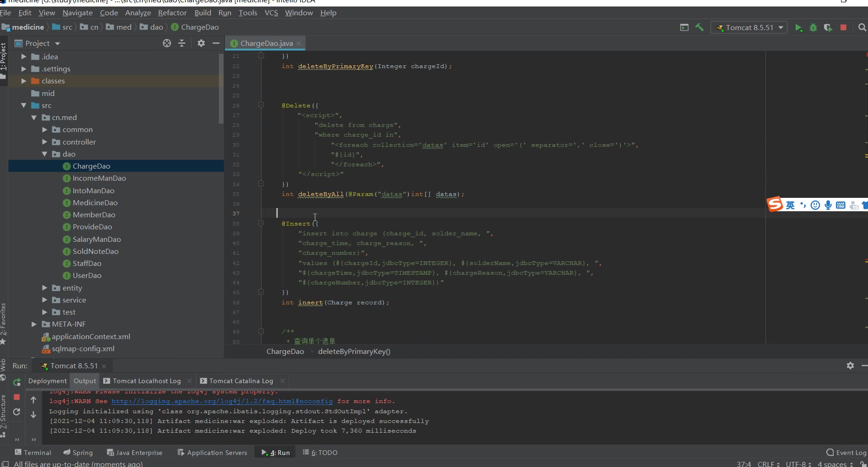The width and height of the screenshot is (868, 467).
Task: Expand the entity package folder
Action: [x=45, y=288]
